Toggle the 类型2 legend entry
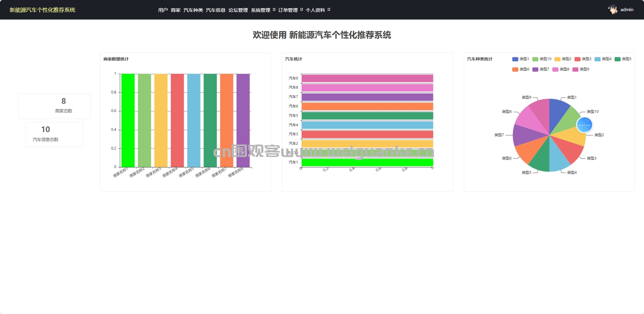 pyautogui.click(x=563, y=59)
